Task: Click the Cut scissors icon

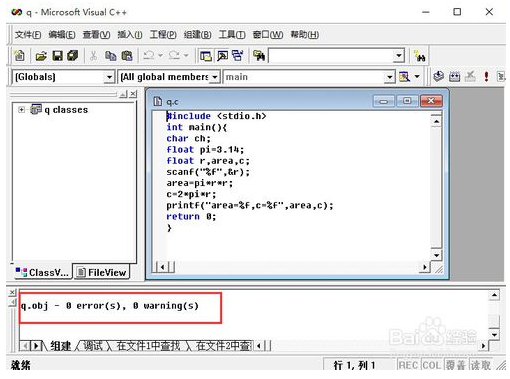Action: tap(94, 56)
